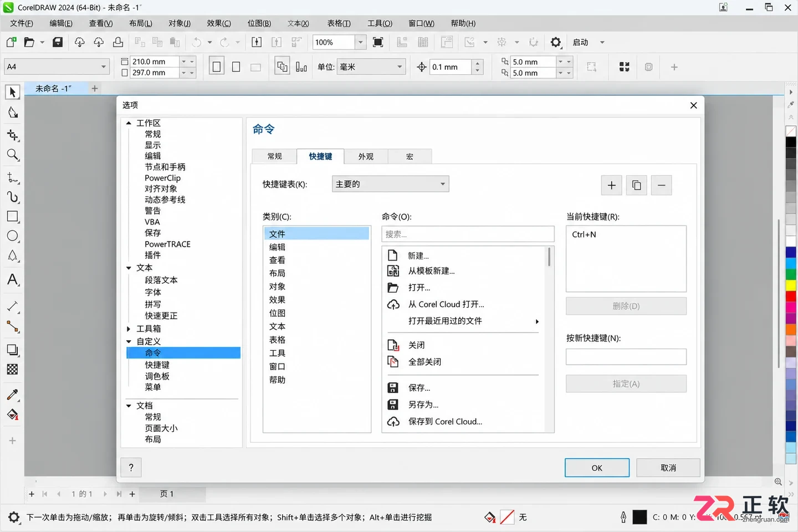Click the command search field

pos(468,234)
